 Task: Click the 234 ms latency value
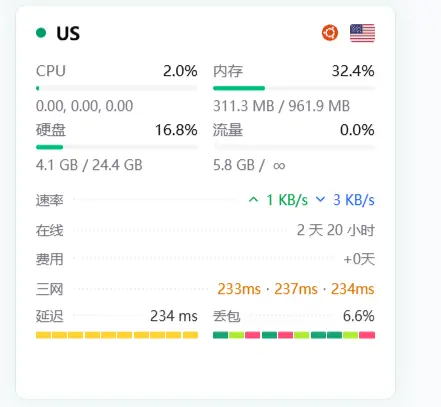point(174,316)
